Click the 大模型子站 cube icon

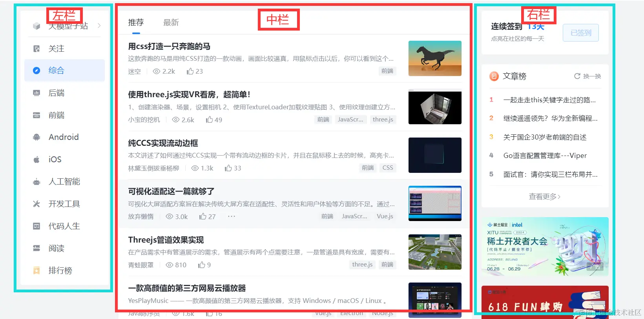(36, 26)
